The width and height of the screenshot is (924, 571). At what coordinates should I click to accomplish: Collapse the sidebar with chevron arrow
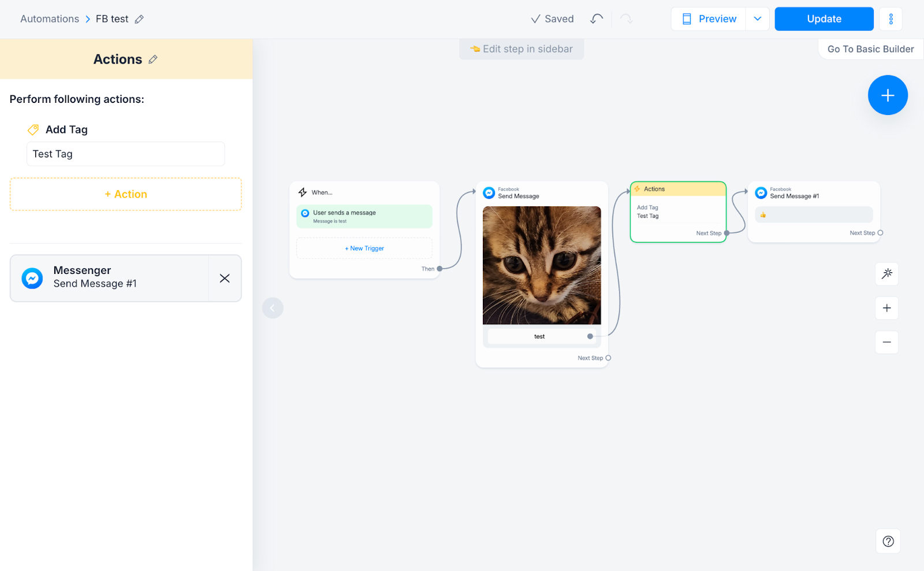[273, 308]
